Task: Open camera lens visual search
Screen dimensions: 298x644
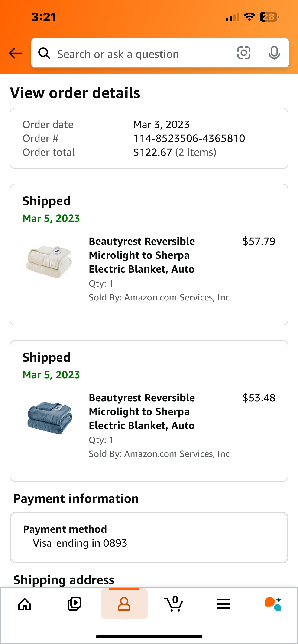Action: [x=243, y=53]
